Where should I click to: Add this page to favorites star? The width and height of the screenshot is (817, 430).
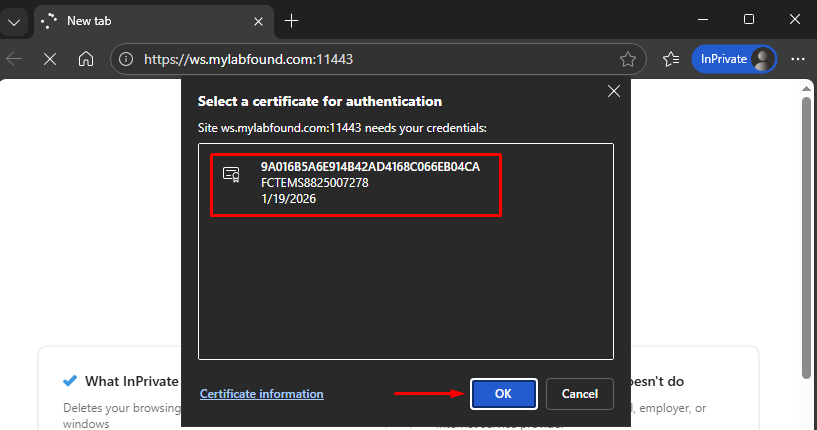[x=628, y=59]
